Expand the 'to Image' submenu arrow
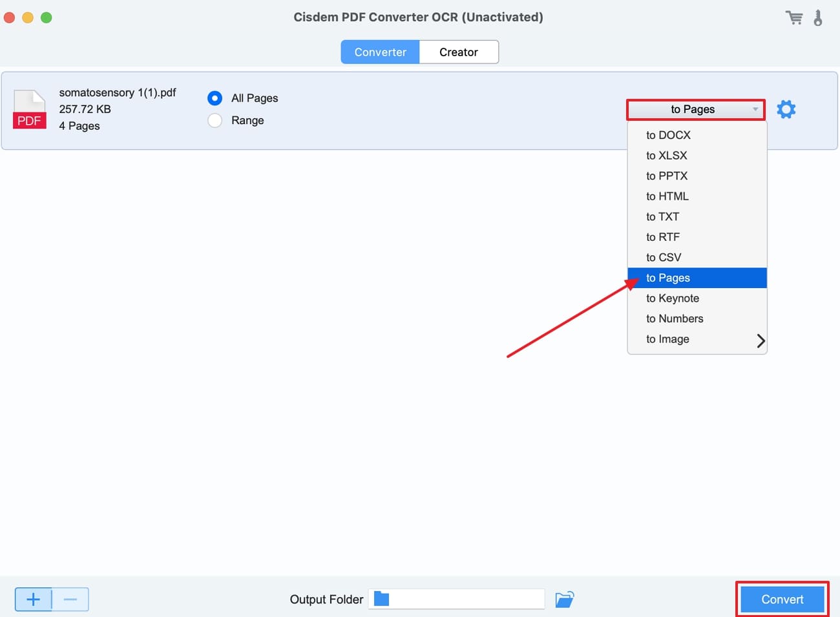This screenshot has width=840, height=617. pos(761,340)
